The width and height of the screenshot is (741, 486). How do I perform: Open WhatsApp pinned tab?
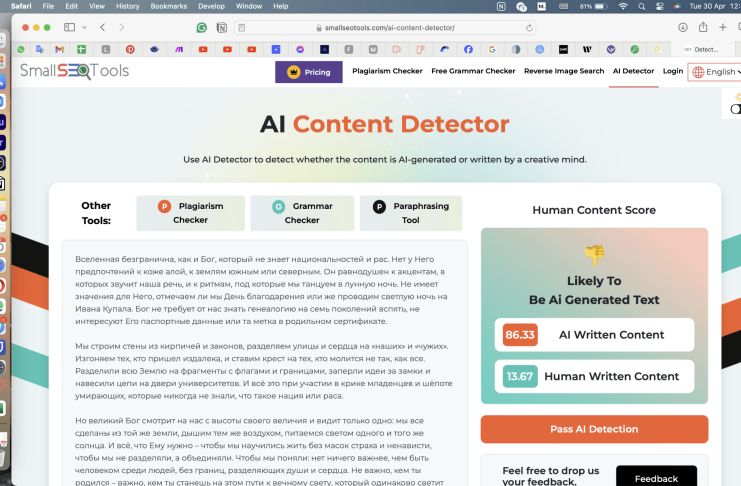[21, 49]
